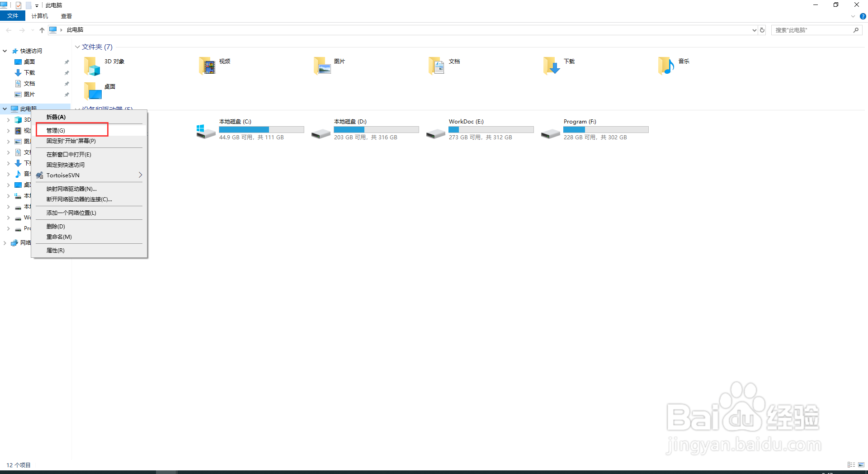This screenshot has width=868, height=474.
Task: Open address bar history dropdown
Action: pos(754,30)
